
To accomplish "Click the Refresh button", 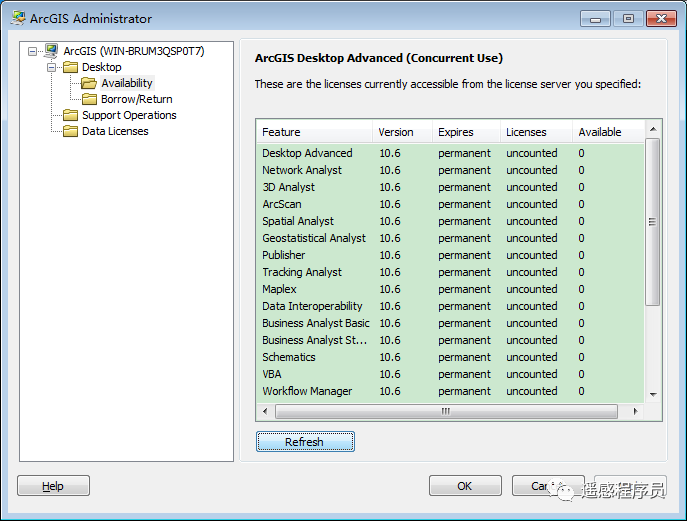I will (x=305, y=442).
